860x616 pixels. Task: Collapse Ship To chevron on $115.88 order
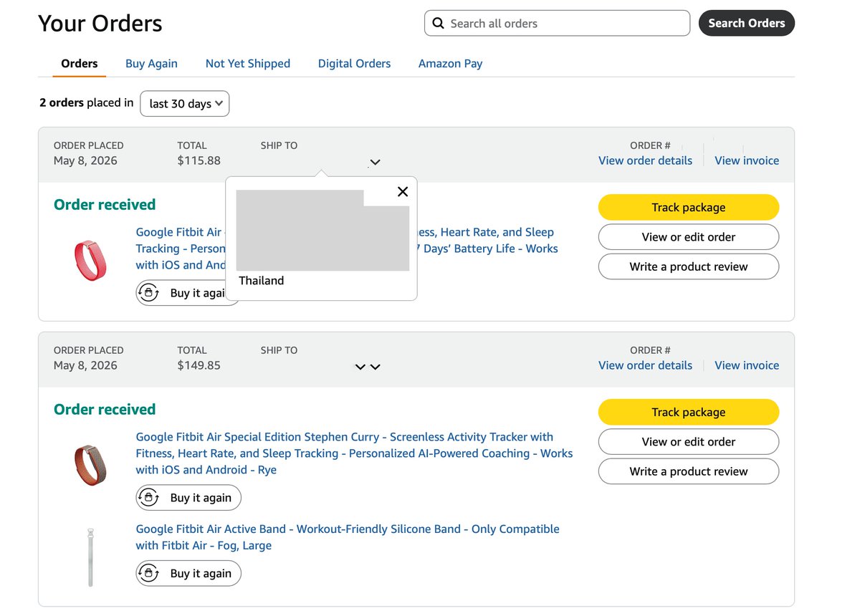pyautogui.click(x=375, y=162)
